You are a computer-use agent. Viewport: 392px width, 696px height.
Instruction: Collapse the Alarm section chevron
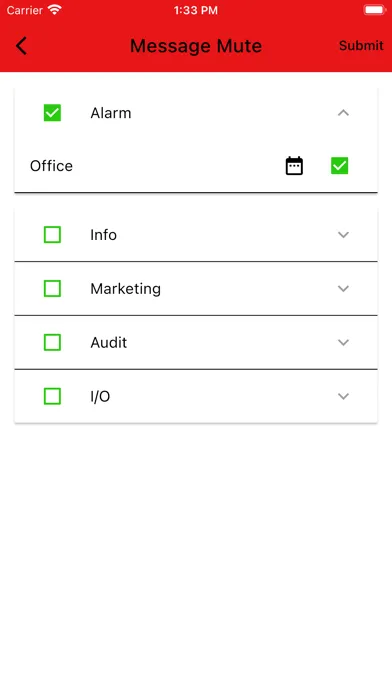click(343, 113)
